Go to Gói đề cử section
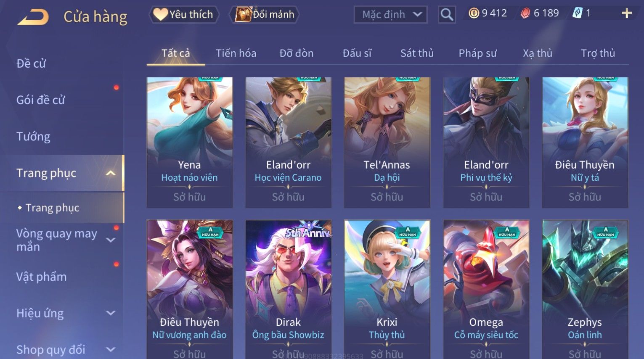 tap(40, 100)
